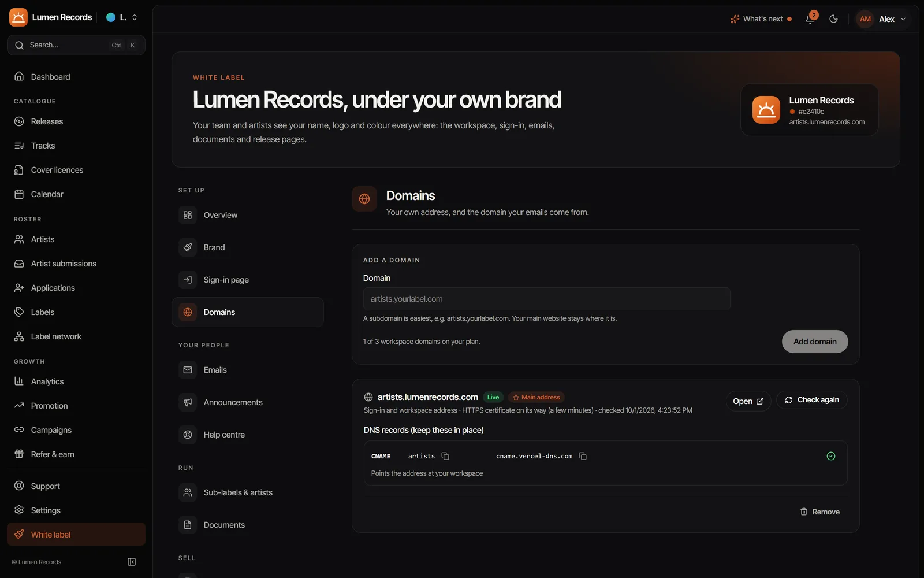Open Help centre settings
The image size is (924, 578).
248,435
